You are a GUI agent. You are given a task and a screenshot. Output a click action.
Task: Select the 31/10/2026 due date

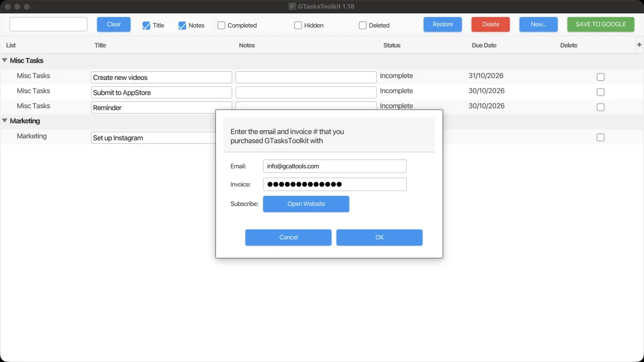pos(486,76)
